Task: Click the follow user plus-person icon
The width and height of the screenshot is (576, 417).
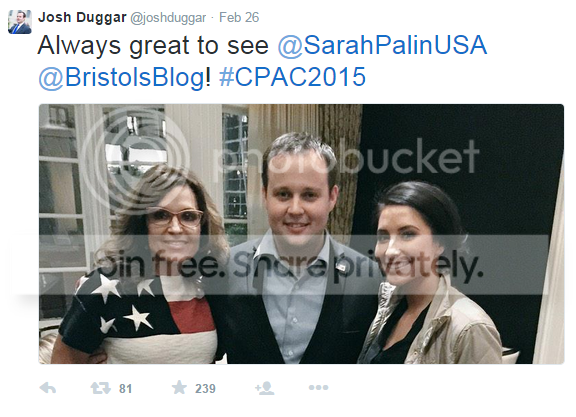Action: (264, 388)
